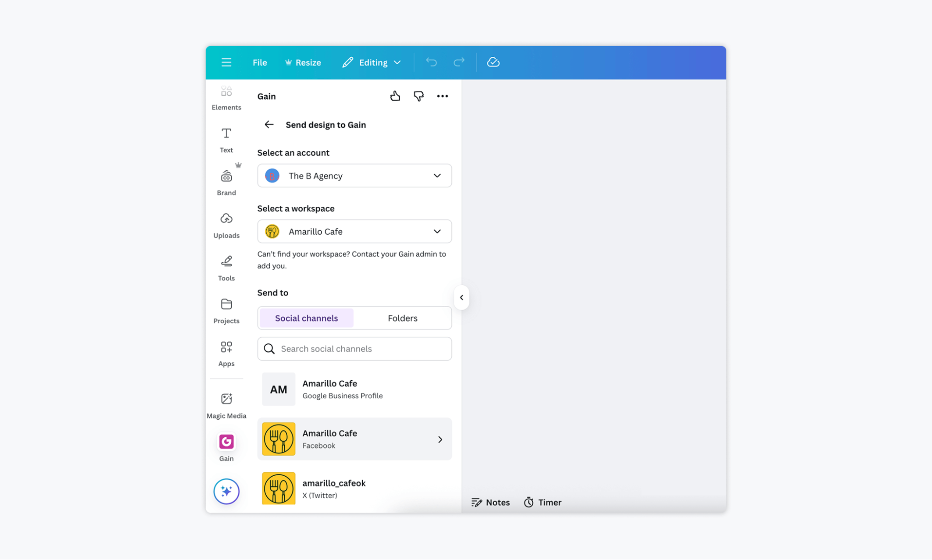Select the Social channels tab
This screenshot has width=932, height=560.
306,318
